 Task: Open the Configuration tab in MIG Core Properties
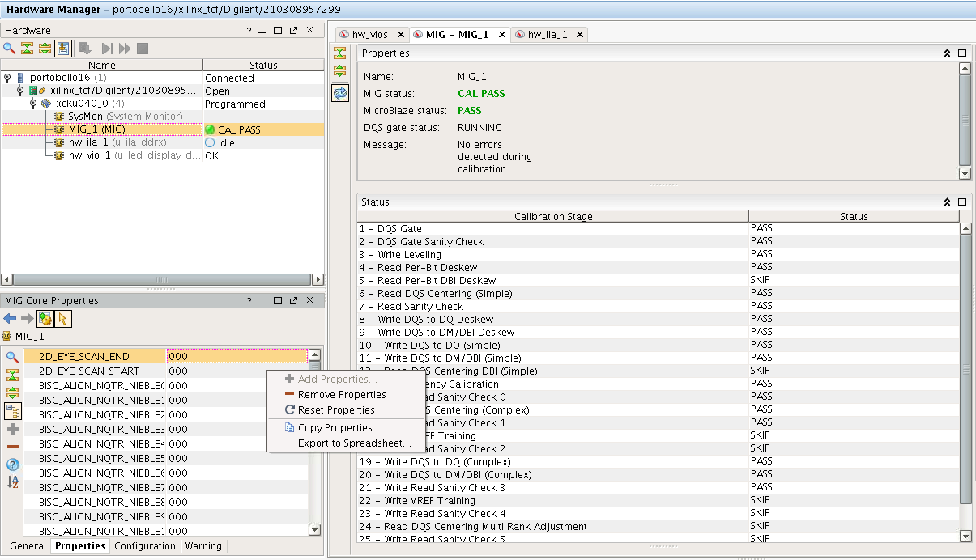[x=144, y=546]
